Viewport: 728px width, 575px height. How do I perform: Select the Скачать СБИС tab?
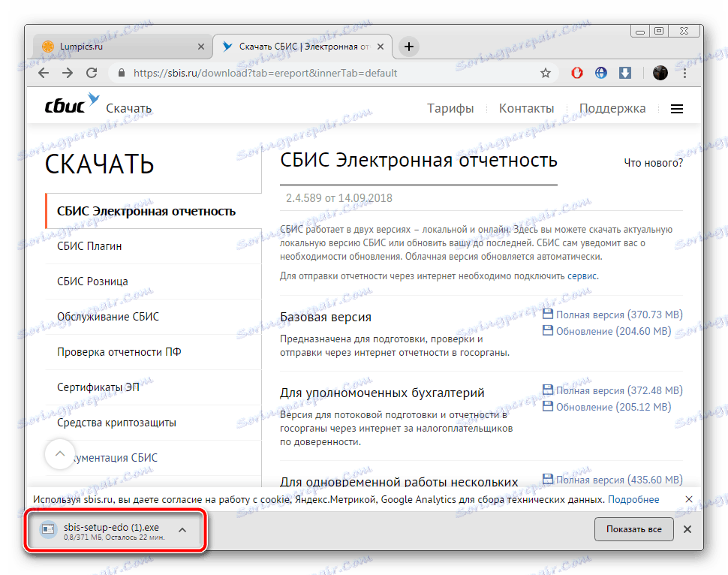pos(302,47)
